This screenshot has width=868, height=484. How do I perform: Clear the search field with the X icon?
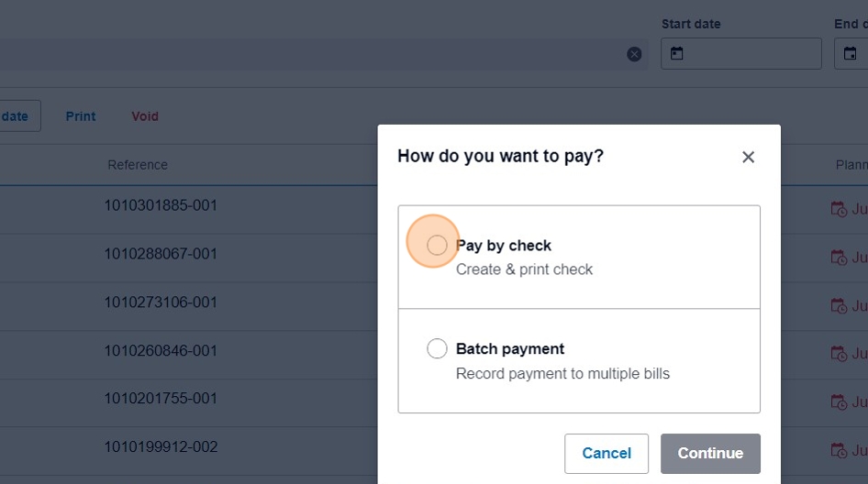tap(634, 54)
